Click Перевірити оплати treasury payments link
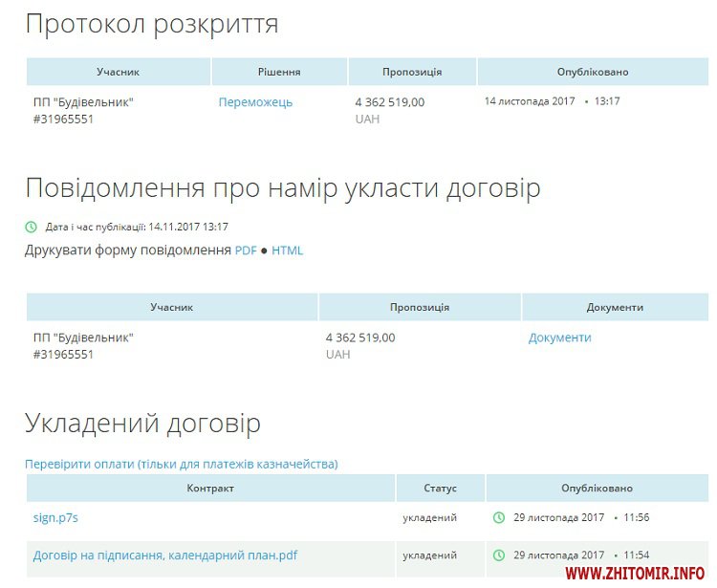Image resolution: width=717 pixels, height=588 pixels. click(181, 465)
